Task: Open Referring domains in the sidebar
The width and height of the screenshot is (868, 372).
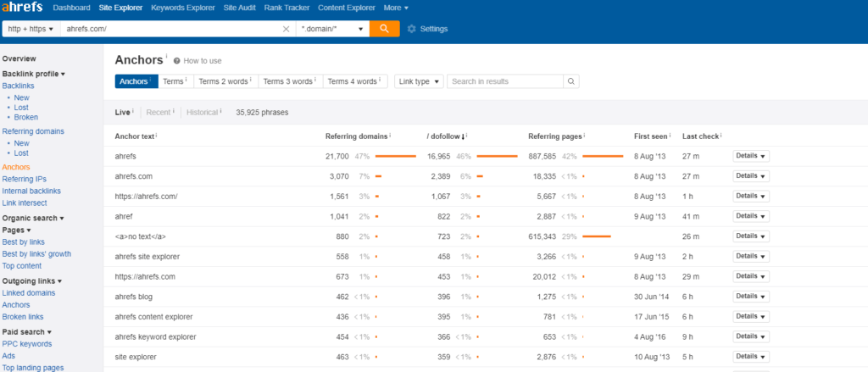Action: 33,131
